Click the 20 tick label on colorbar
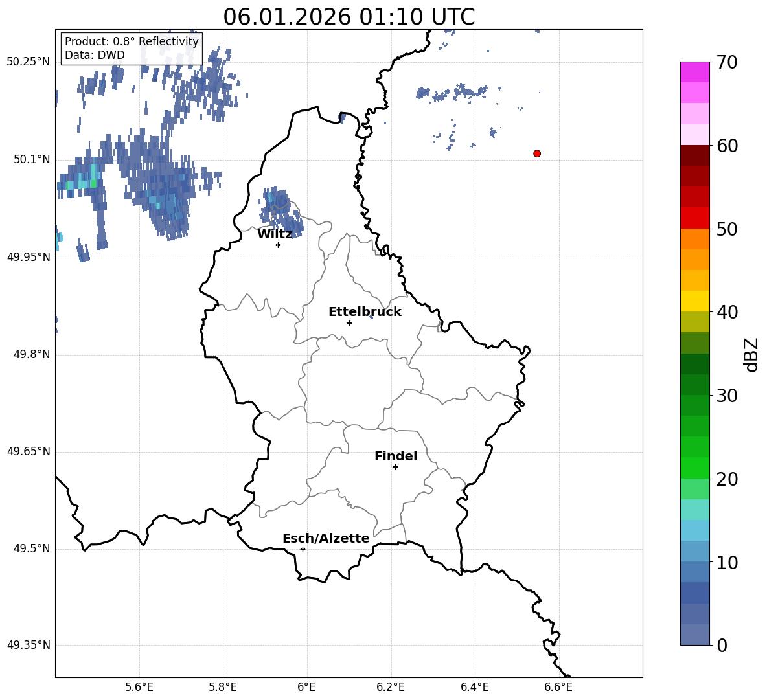767x700 pixels. pos(727,479)
